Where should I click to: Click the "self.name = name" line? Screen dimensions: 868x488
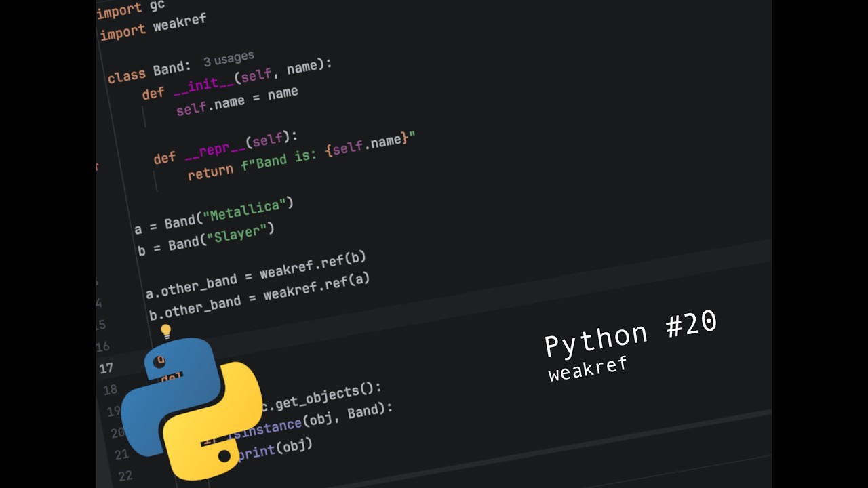(237, 100)
